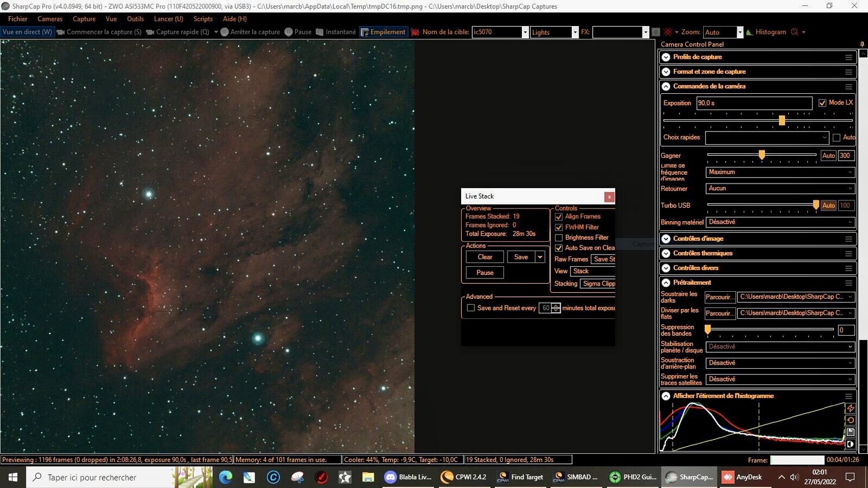
Task: Toggle Auto Save on Clear checkbox
Action: click(x=559, y=248)
